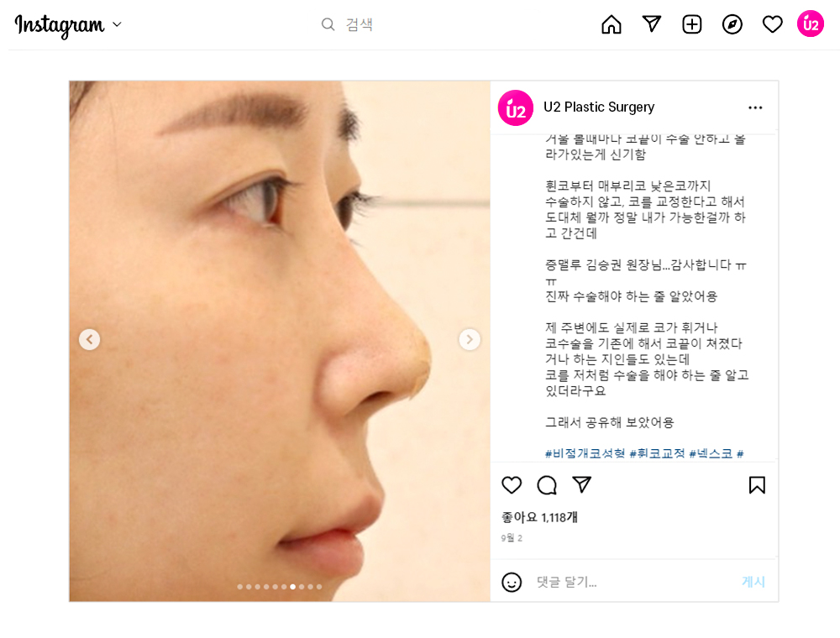Screen dimensions: 840x638
Task: Open the post options three-dot menu
Action: [755, 107]
